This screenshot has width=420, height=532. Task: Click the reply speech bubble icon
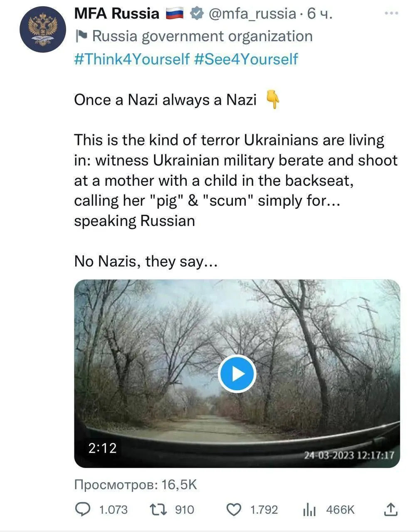point(84,509)
